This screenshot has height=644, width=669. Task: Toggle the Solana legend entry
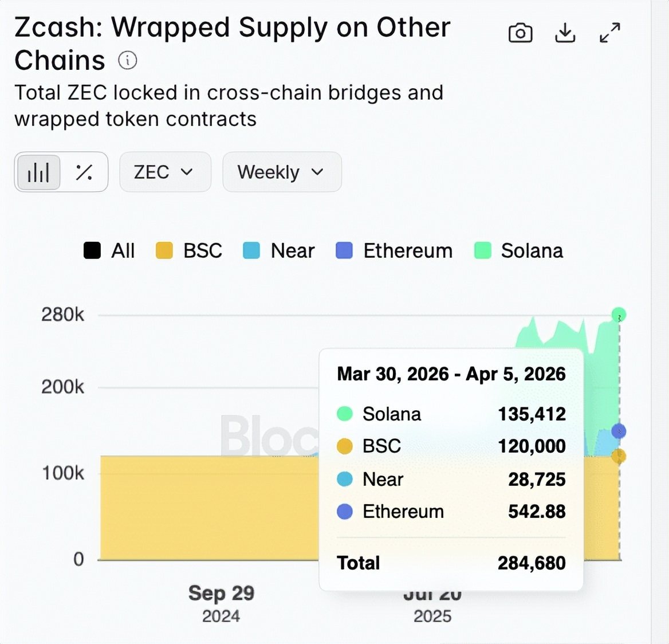coord(519,251)
